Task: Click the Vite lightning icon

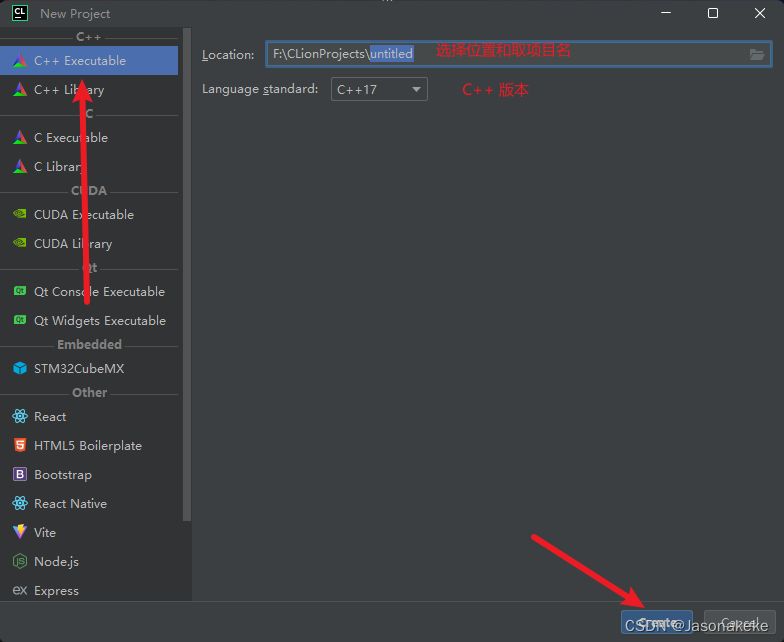Action: pos(20,532)
